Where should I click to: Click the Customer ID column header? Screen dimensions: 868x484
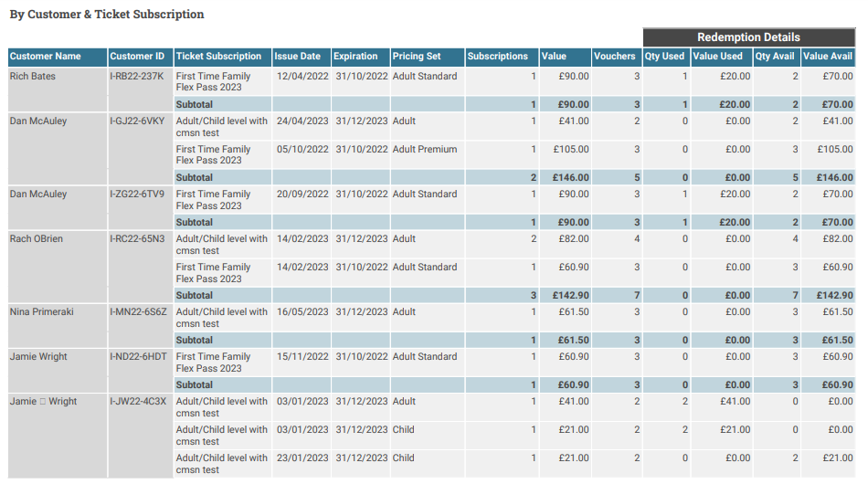pyautogui.click(x=141, y=57)
